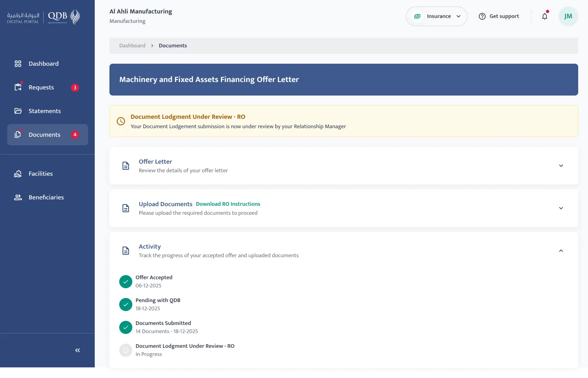Viewport: 588px width, 378px height.
Task: Click the banner title Document Lodgment Under Review - RO
Action: [x=188, y=117]
